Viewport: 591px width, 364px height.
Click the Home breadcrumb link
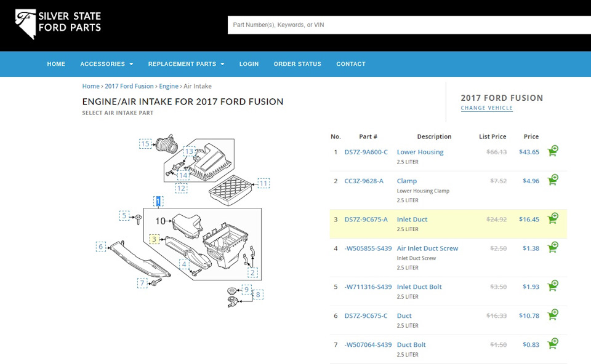91,86
